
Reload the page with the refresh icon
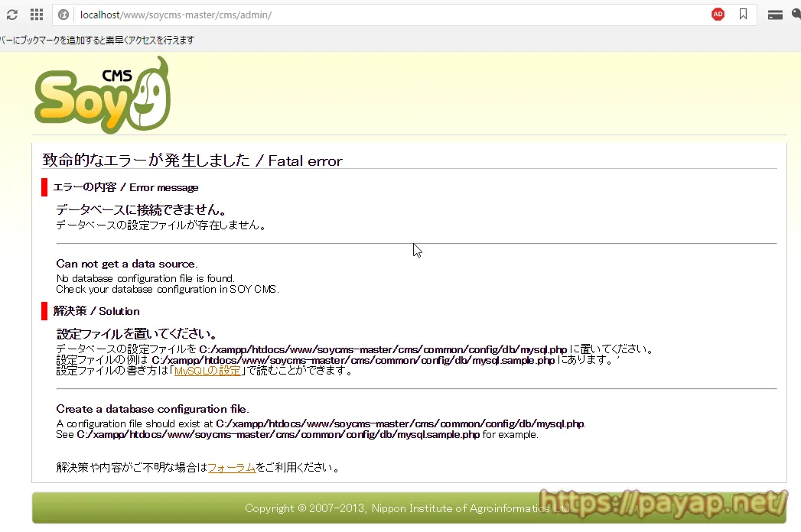pos(12,15)
